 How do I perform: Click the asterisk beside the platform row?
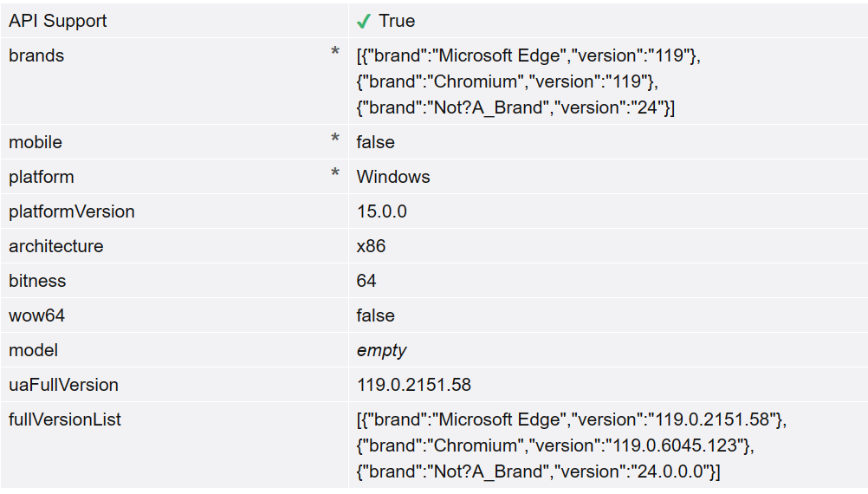(x=335, y=175)
